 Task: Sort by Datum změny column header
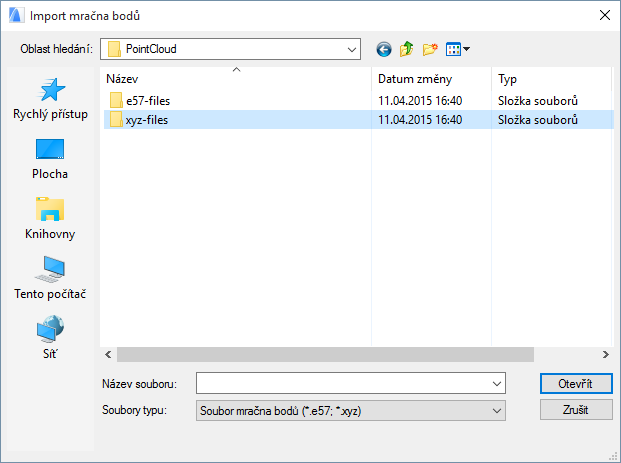pyautogui.click(x=431, y=79)
